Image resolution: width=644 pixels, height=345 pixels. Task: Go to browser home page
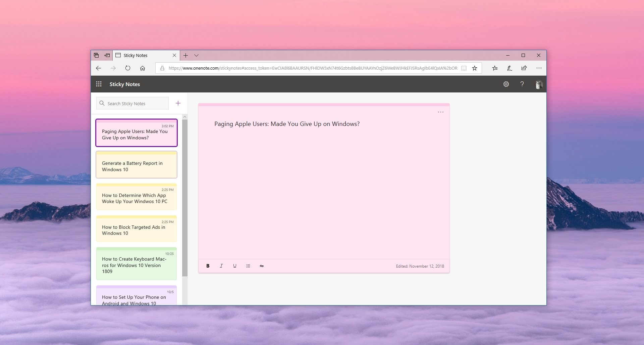(x=143, y=68)
